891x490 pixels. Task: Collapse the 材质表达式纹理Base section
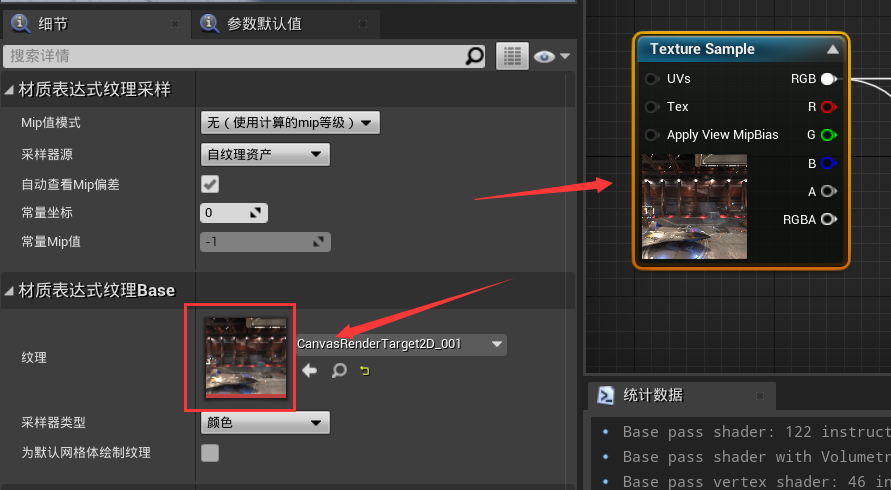[x=9, y=291]
